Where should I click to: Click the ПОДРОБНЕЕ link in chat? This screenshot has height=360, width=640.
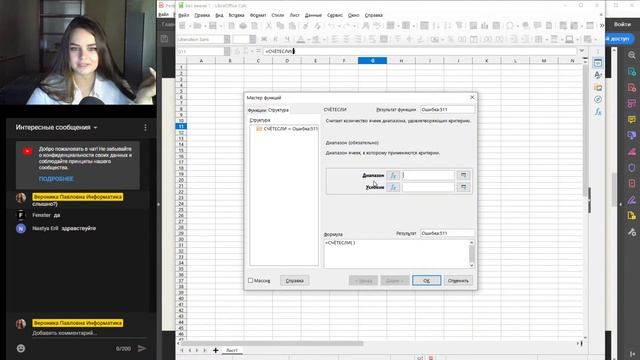pyautogui.click(x=56, y=179)
